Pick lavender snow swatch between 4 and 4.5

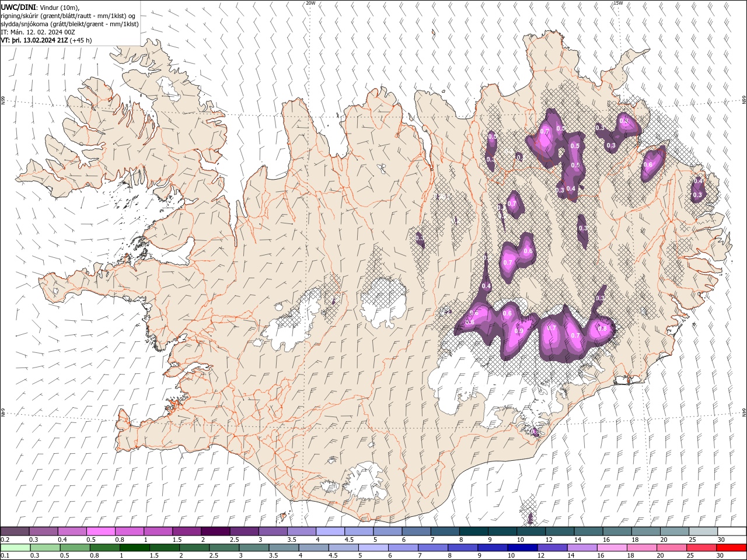point(330,531)
